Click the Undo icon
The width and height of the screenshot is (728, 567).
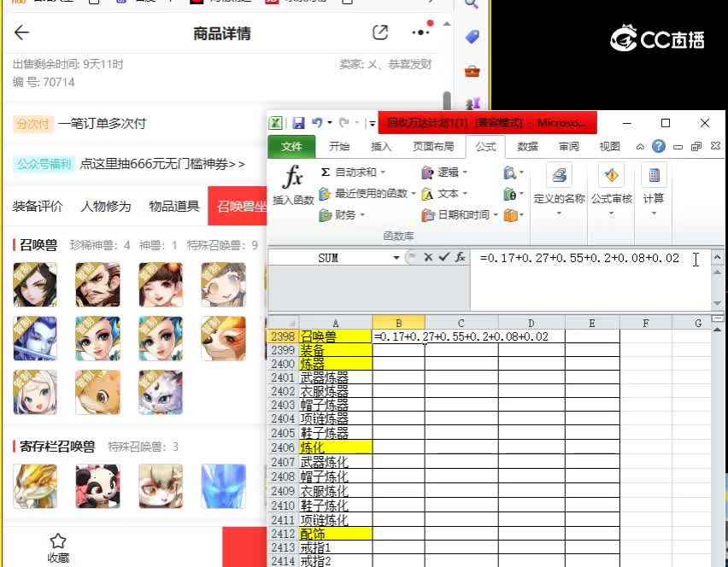(x=314, y=122)
